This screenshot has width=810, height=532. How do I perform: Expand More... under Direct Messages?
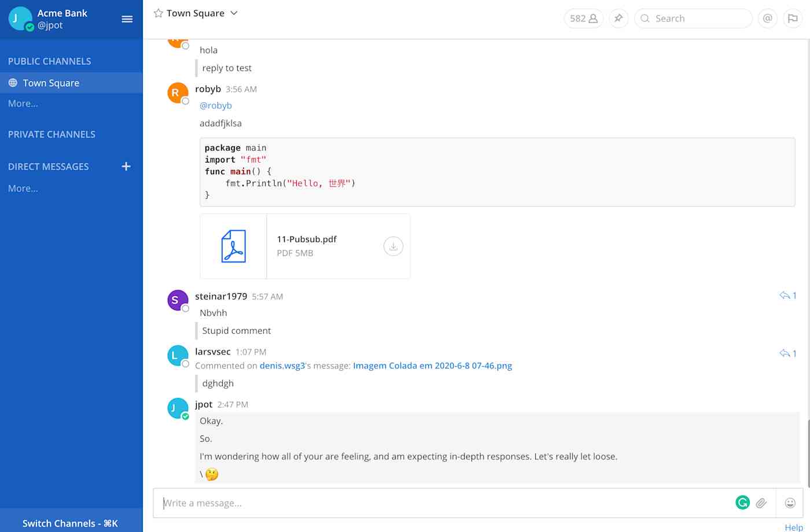coord(23,188)
